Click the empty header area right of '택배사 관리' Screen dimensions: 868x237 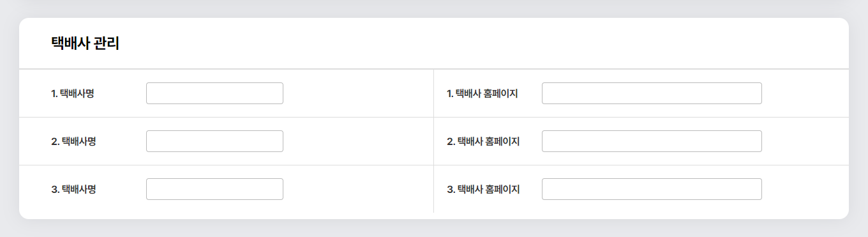tap(484, 43)
